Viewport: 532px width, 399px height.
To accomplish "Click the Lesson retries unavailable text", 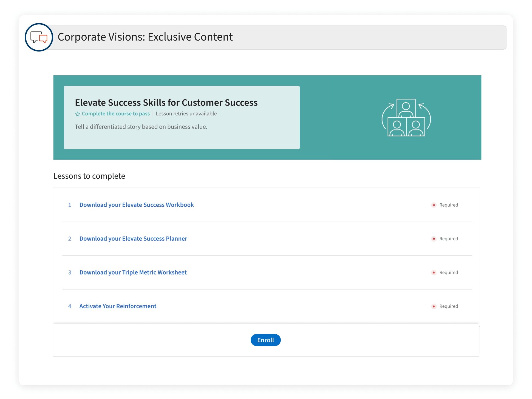I will point(186,113).
